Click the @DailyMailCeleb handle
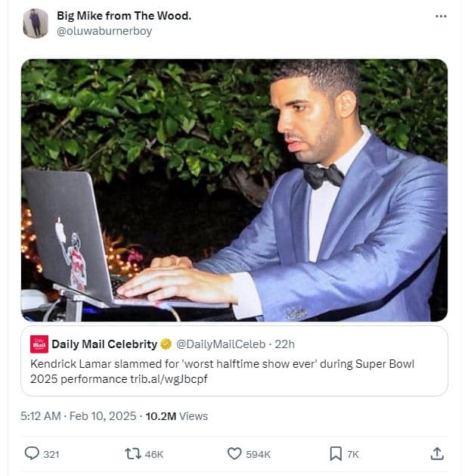Image resolution: width=465 pixels, height=476 pixels. (221, 344)
